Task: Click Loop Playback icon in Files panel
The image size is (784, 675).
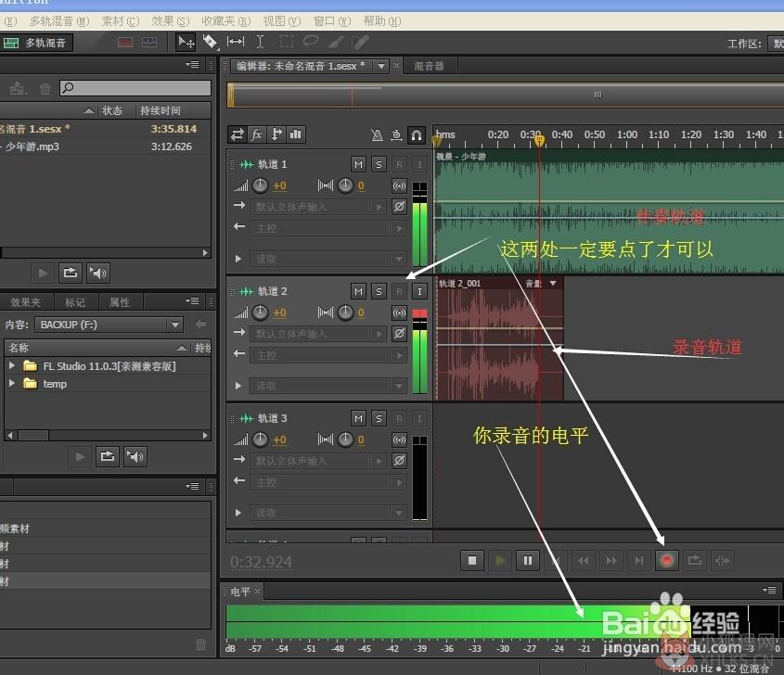Action: click(x=71, y=274)
